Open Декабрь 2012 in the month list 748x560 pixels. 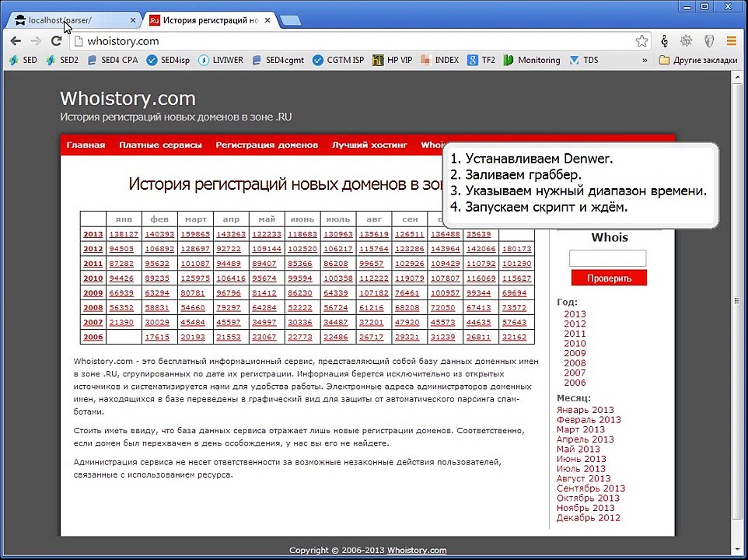589,517
